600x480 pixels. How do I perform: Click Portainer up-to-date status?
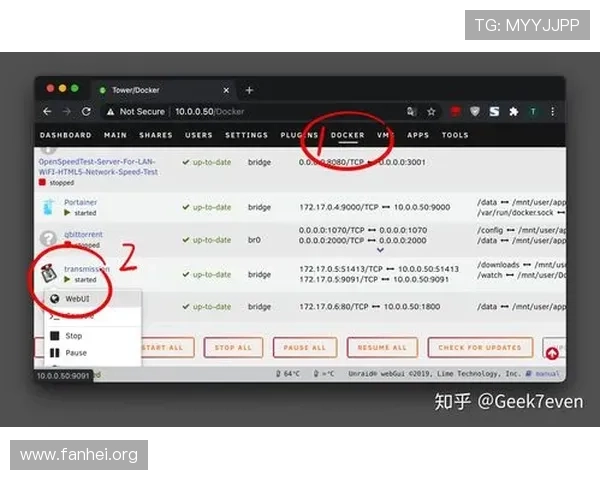tap(207, 207)
